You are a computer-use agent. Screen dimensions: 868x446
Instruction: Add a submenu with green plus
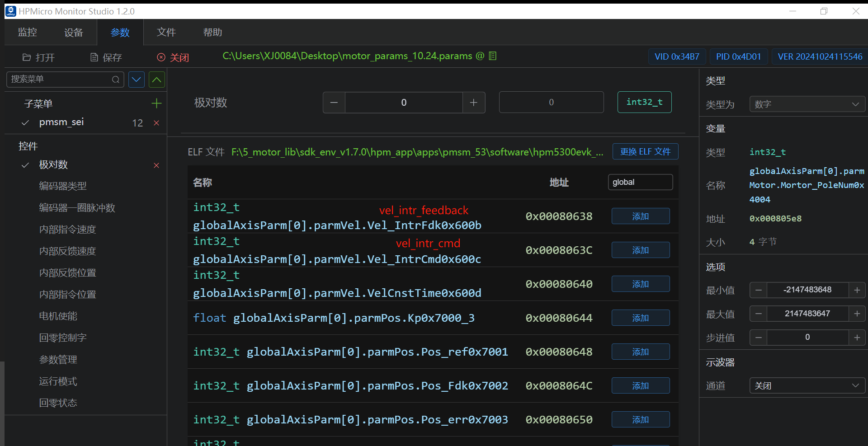156,103
